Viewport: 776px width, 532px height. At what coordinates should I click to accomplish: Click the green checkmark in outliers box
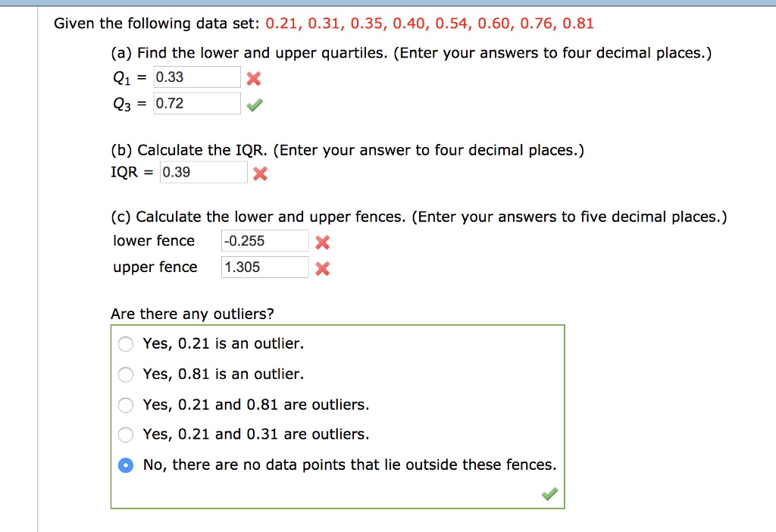(549, 493)
